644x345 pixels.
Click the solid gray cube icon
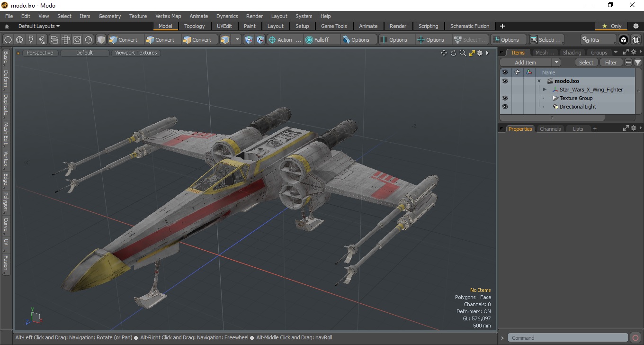[x=100, y=40]
